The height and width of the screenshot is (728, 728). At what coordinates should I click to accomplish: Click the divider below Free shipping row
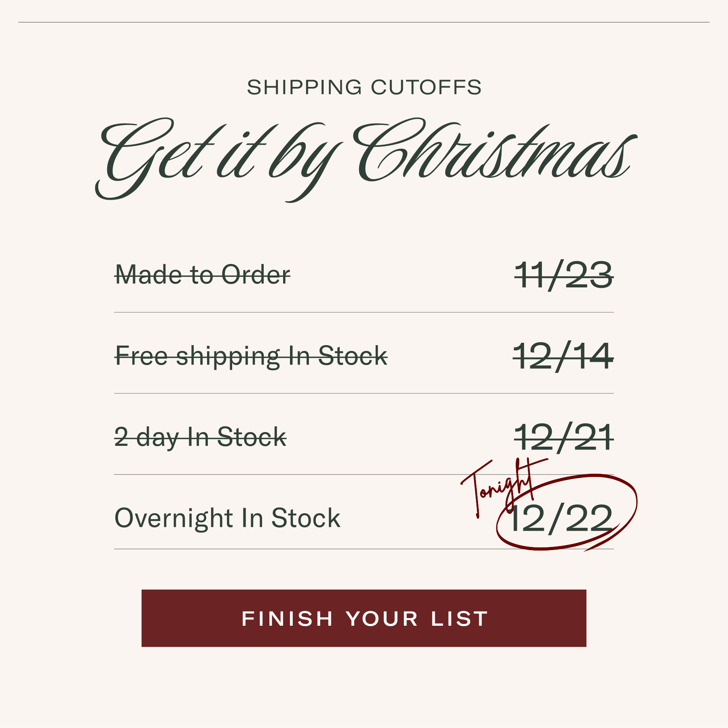[x=364, y=393]
